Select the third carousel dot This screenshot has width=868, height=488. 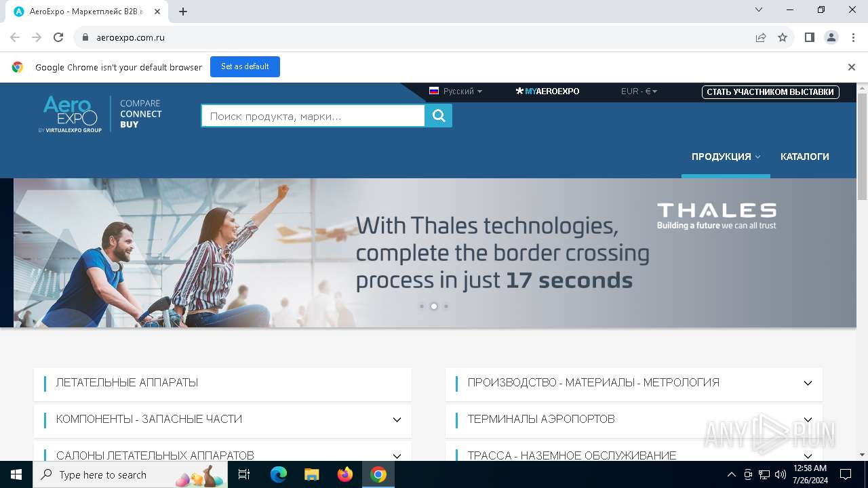446,306
